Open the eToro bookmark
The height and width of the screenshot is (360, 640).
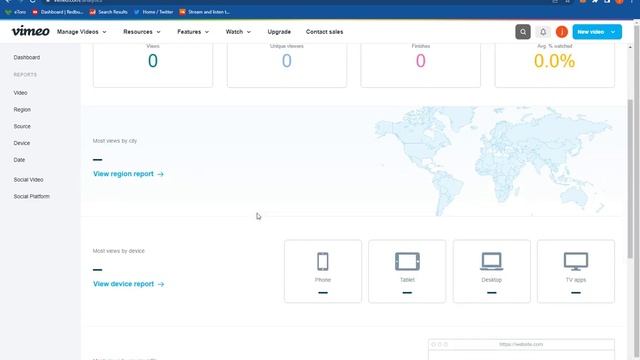[x=16, y=12]
